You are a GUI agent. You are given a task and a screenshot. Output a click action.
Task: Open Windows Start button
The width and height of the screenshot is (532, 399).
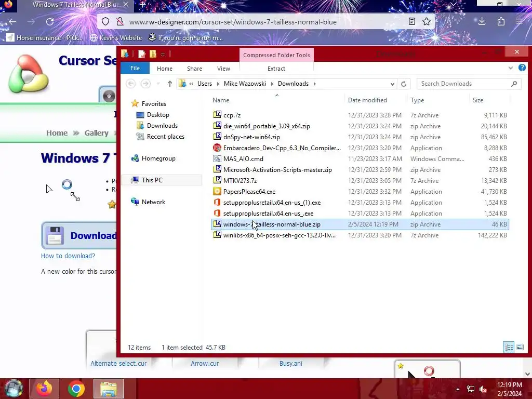click(12, 389)
